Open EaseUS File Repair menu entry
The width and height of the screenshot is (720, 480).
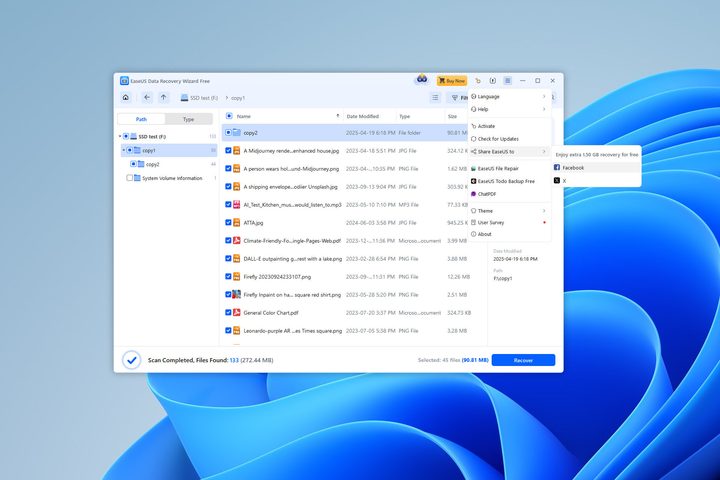(x=509, y=169)
